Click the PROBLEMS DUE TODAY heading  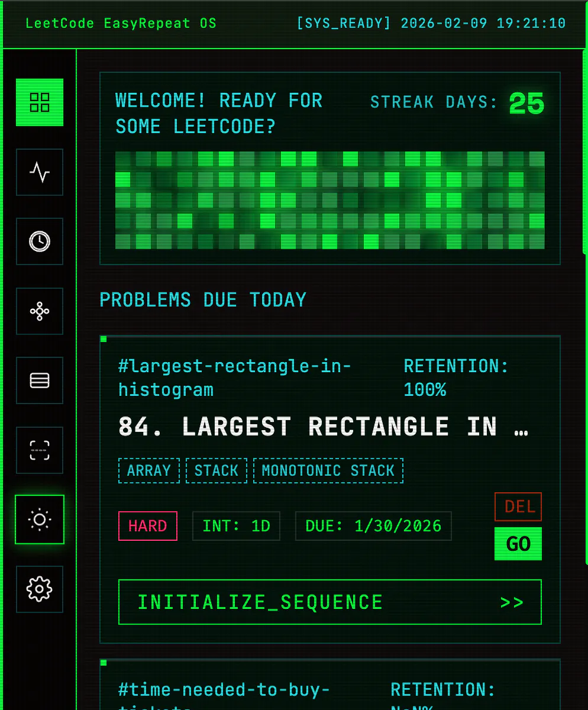point(203,300)
